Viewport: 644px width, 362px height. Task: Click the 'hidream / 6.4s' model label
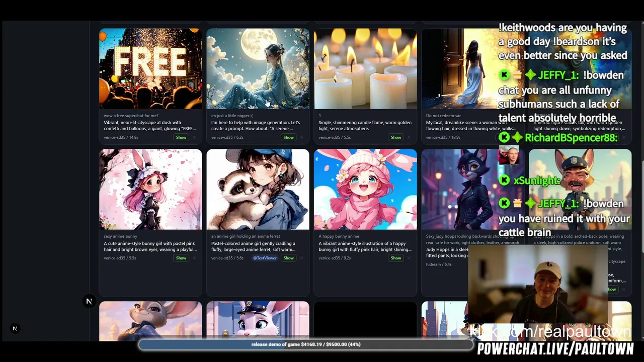[x=439, y=264]
